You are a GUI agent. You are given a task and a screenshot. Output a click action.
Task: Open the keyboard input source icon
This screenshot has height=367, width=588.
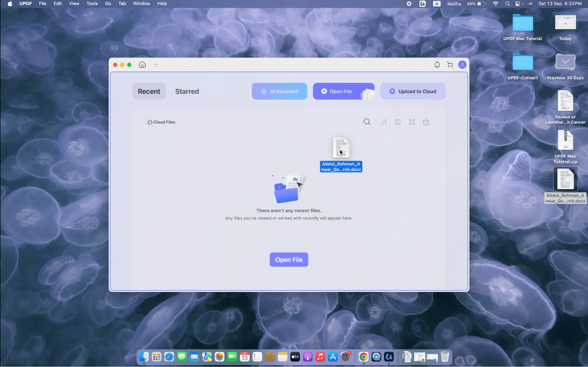tap(437, 4)
